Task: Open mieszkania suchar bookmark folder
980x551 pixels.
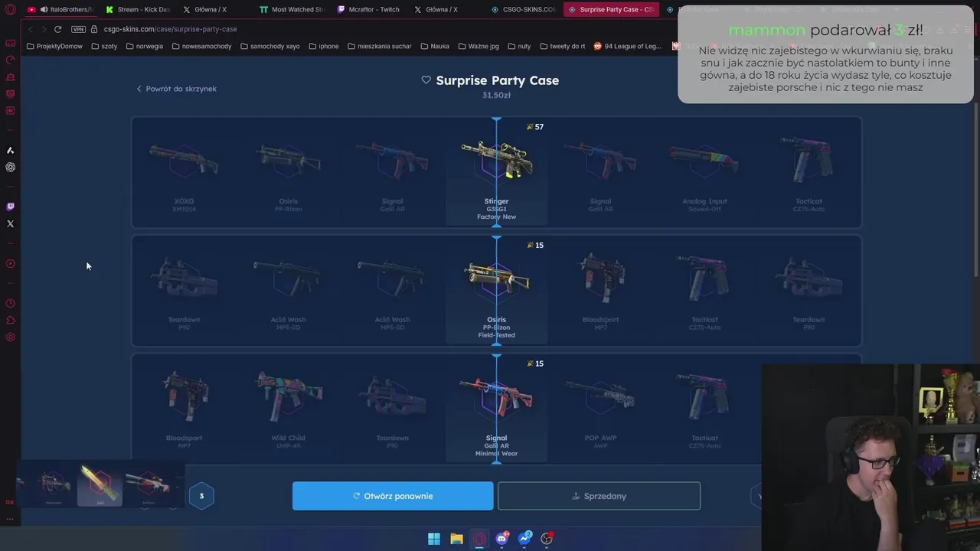Action: pos(379,46)
